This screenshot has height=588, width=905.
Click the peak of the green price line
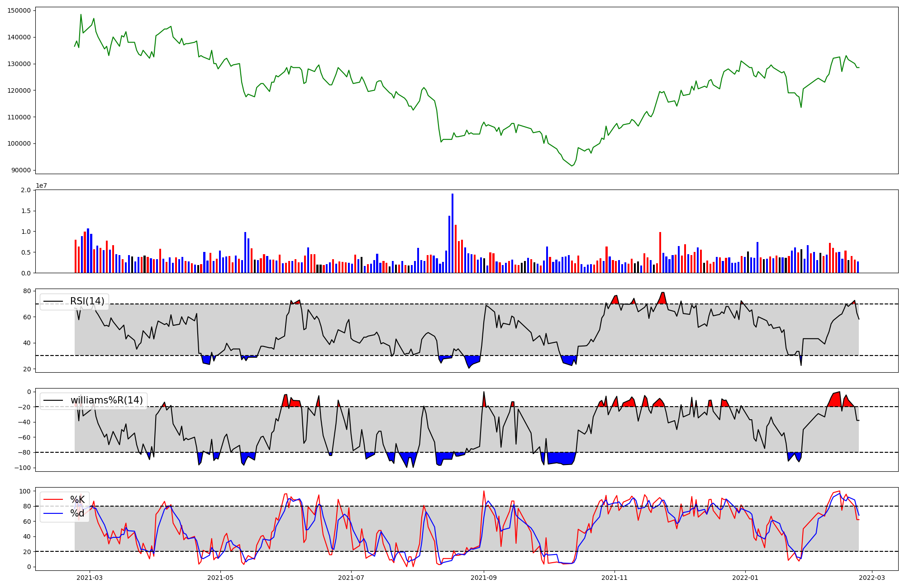coord(81,14)
